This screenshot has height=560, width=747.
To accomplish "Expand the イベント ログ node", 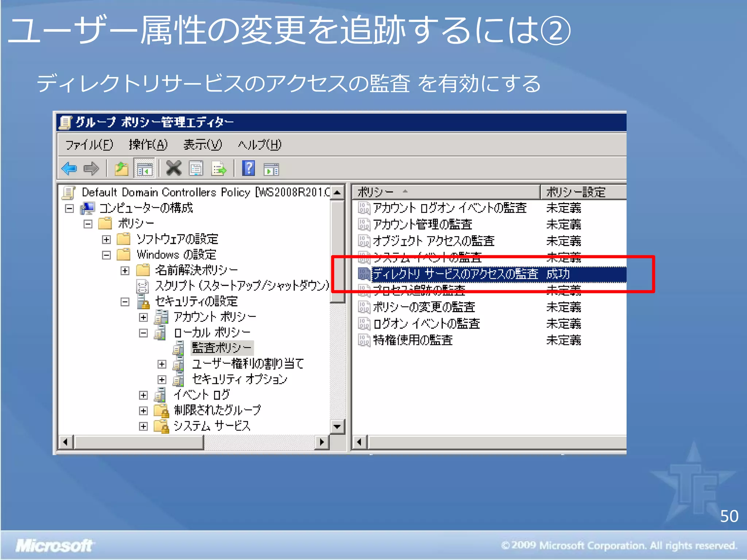I will tap(144, 395).
